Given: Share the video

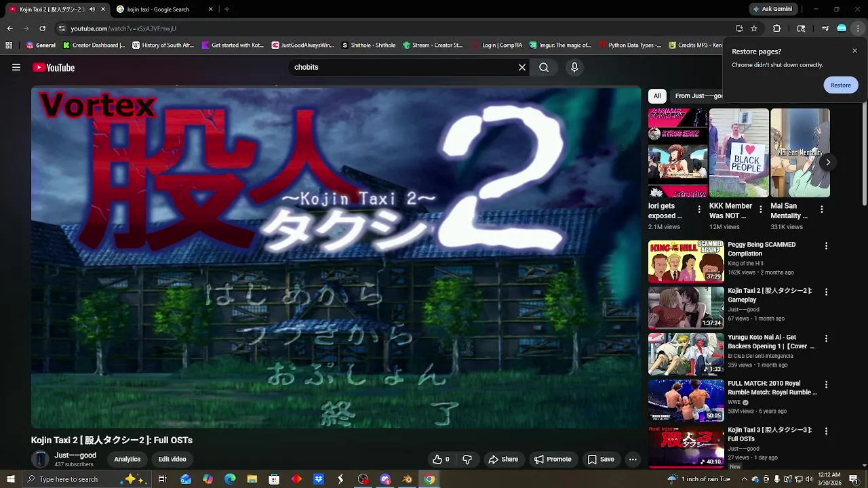Looking at the screenshot, I should tap(503, 459).
